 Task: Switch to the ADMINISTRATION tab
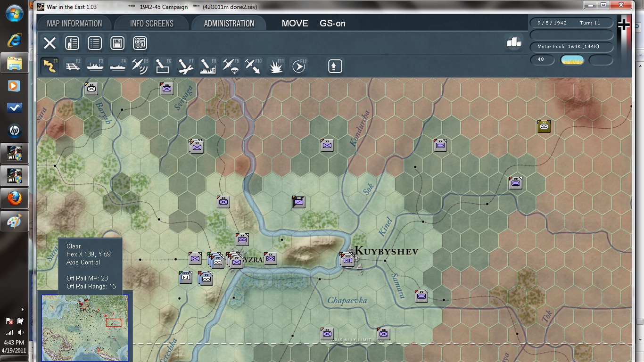coord(229,24)
